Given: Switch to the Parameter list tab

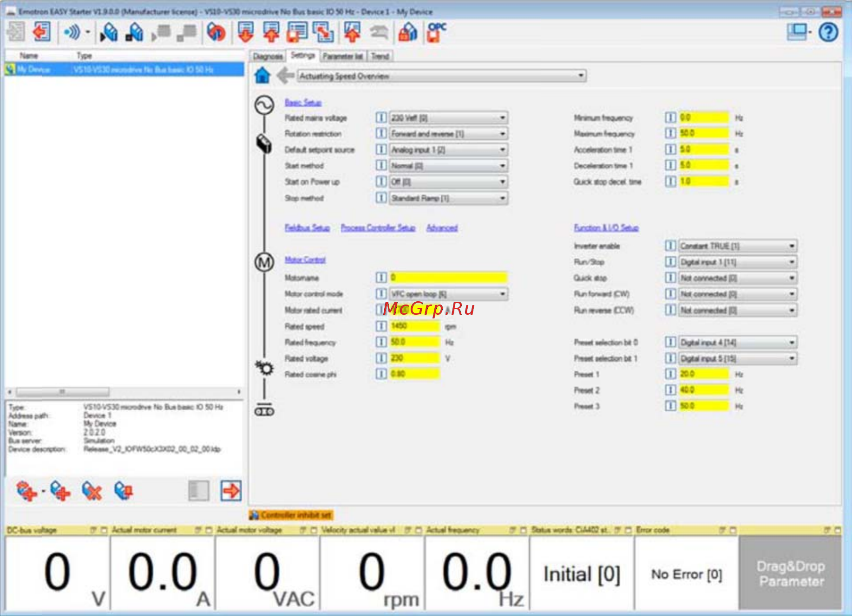Looking at the screenshot, I should coord(343,56).
